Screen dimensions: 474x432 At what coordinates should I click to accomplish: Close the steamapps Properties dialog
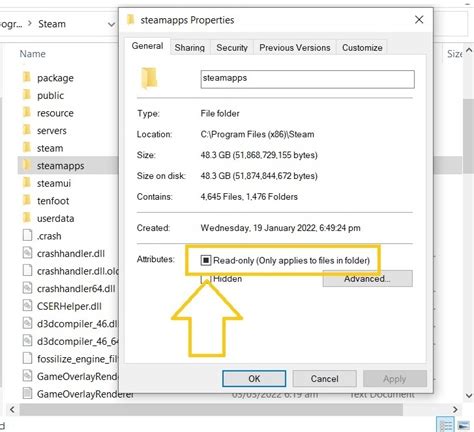coord(419,20)
